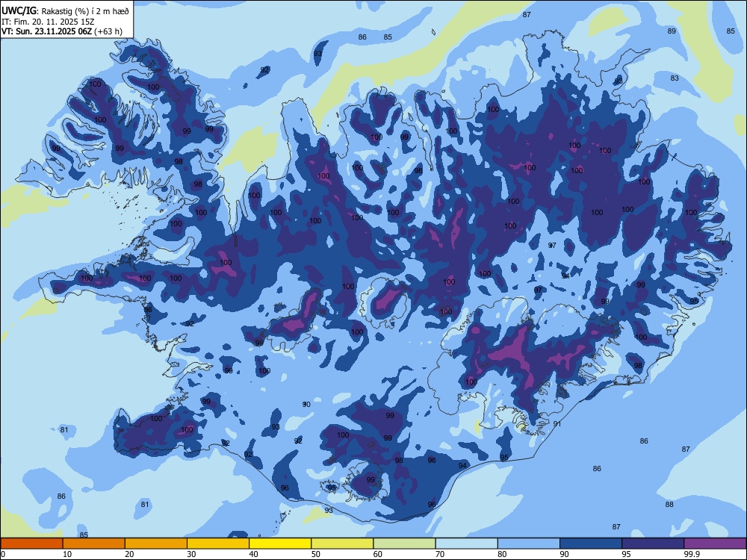This screenshot has height=560, width=747.
Task: Select the dark blue 90–95 legend swatch
Action: click(x=591, y=544)
